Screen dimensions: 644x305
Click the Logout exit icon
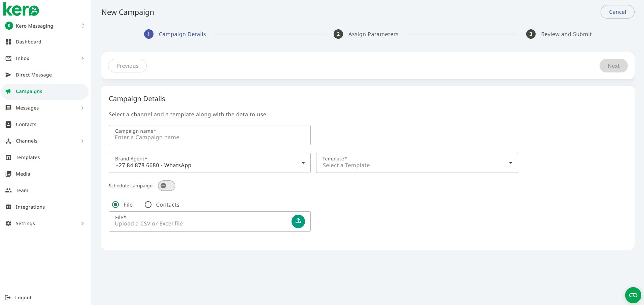pyautogui.click(x=8, y=298)
